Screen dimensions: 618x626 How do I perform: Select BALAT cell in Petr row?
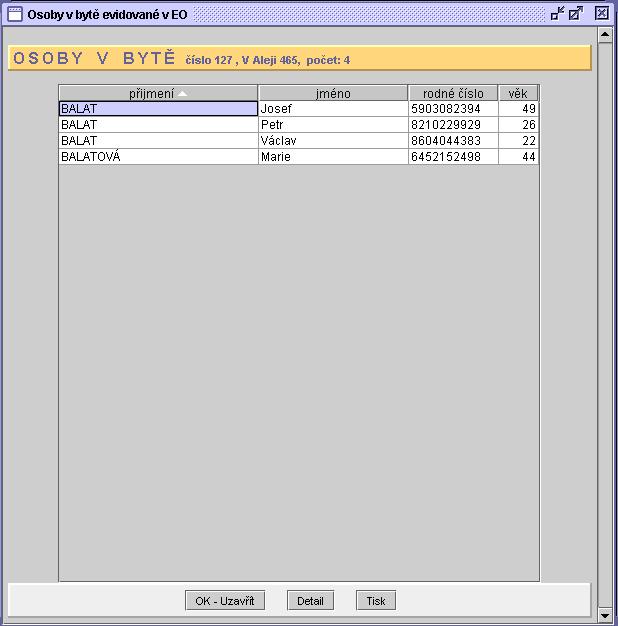pos(158,125)
